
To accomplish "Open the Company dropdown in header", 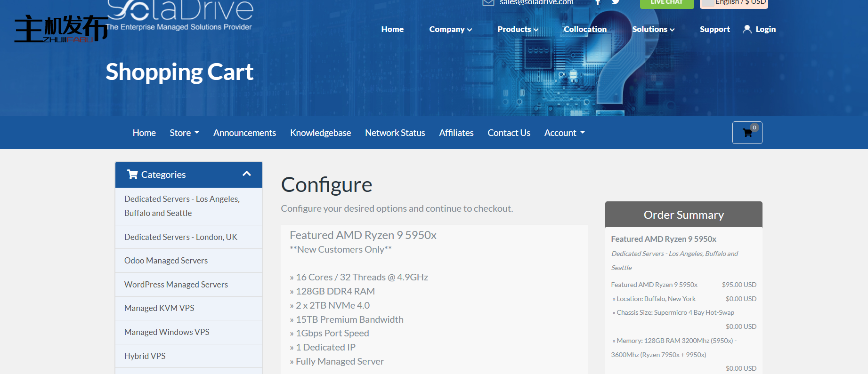I will click(450, 29).
